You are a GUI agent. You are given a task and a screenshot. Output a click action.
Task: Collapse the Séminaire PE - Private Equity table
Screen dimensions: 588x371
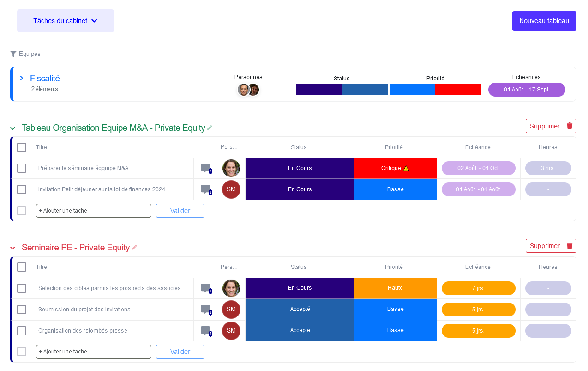13,248
